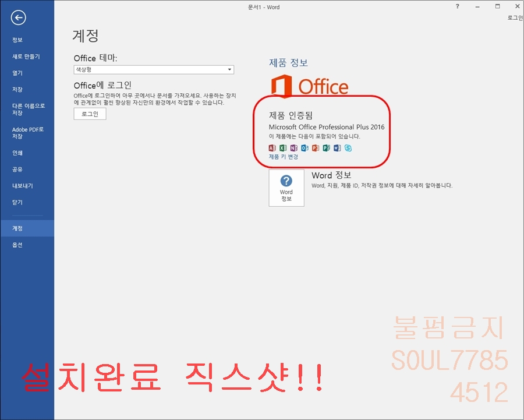The height and width of the screenshot is (420, 524).
Task: Click the Outlook icon in product list
Action: [x=305, y=148]
